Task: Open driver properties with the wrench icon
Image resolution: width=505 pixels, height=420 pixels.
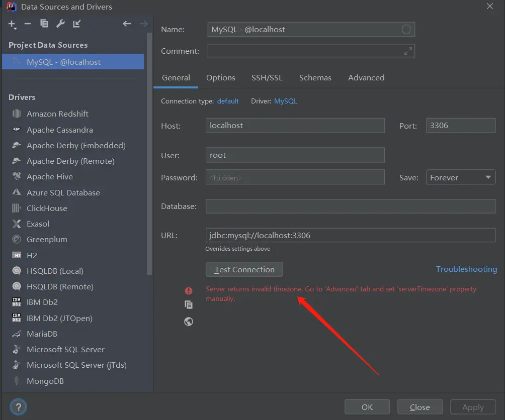Action: [60, 24]
